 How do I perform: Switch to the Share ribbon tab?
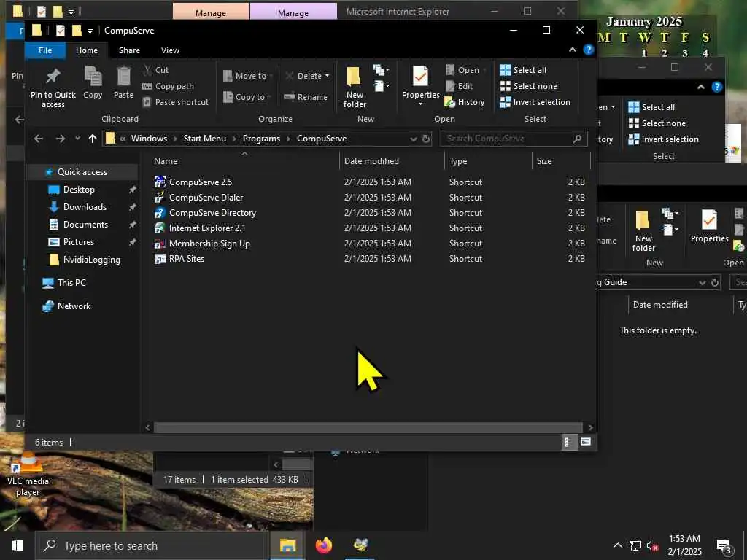pyautogui.click(x=130, y=50)
